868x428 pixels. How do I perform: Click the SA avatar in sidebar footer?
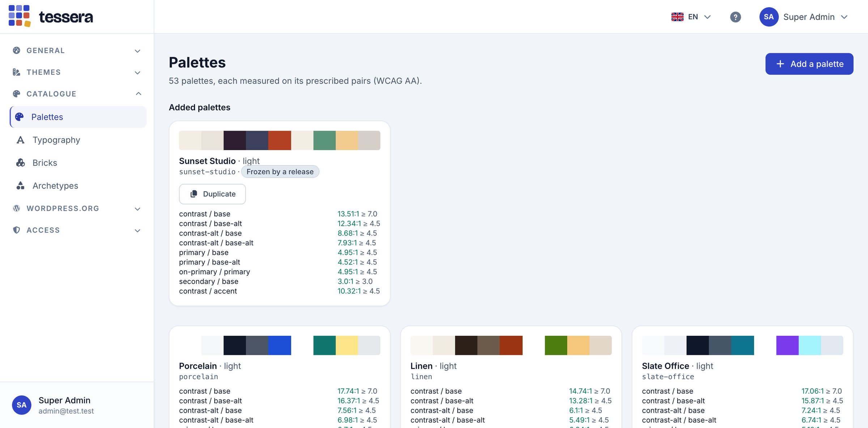(22, 405)
